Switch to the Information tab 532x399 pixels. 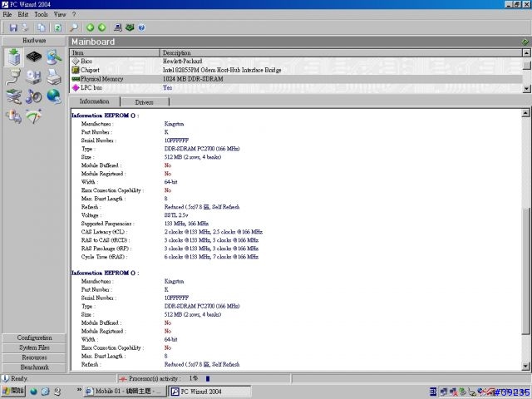[94, 101]
